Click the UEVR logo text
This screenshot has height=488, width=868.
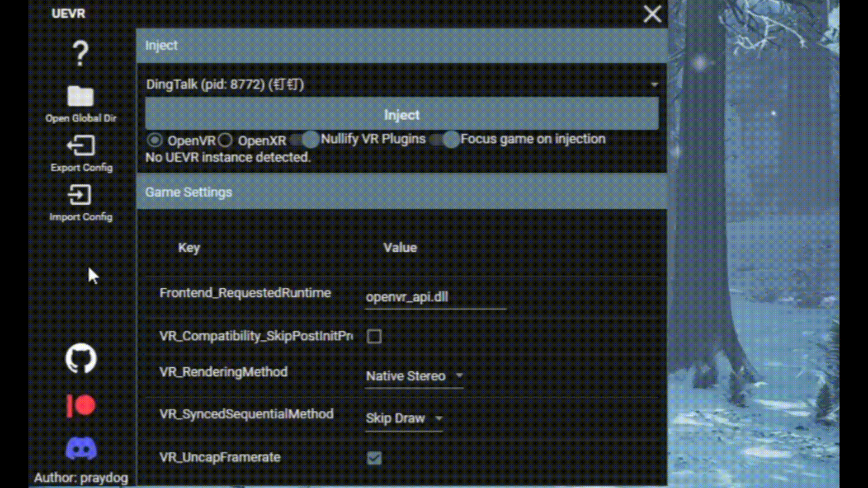point(68,14)
